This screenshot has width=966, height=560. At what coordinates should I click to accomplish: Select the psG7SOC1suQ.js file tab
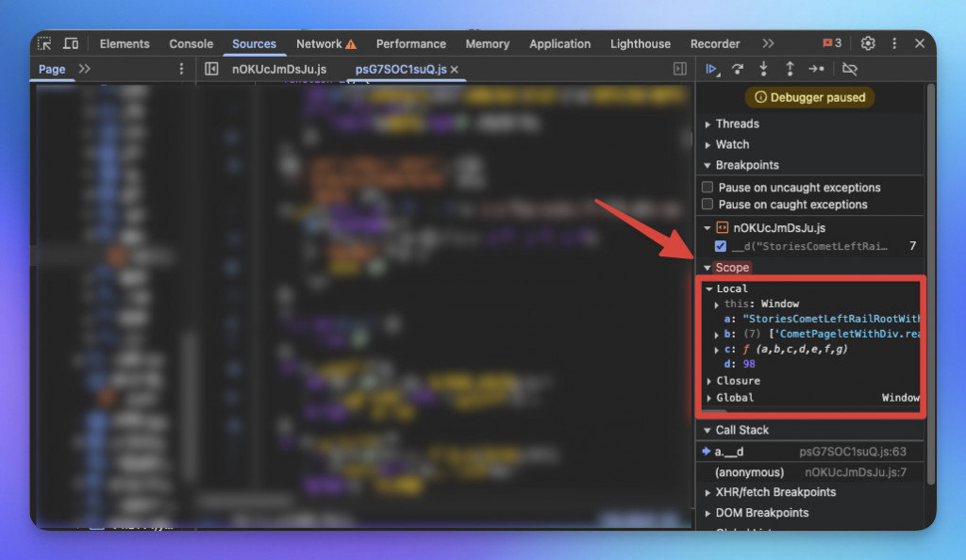click(x=400, y=69)
